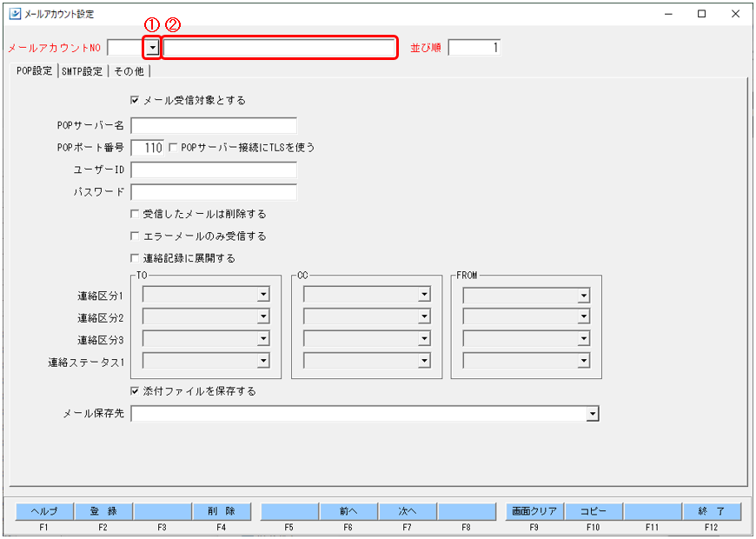
Task: Open the TO 連絡区分3 dropdown
Action: click(263, 339)
